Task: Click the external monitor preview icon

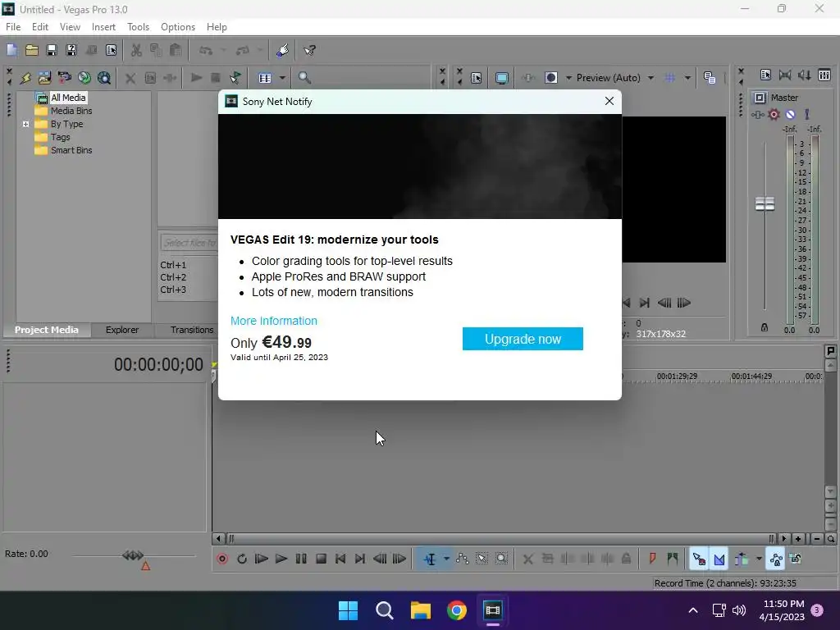Action: click(x=501, y=78)
